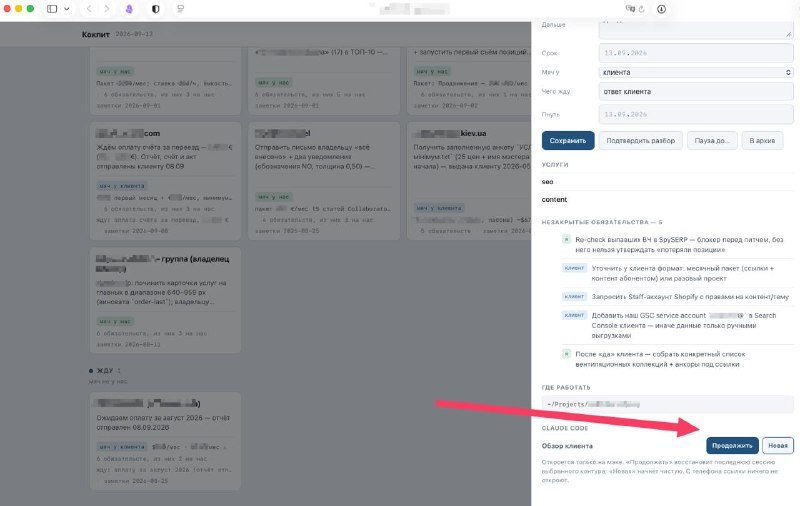Go forward with the browser forward arrow
800x506 pixels.
pyautogui.click(x=107, y=9)
